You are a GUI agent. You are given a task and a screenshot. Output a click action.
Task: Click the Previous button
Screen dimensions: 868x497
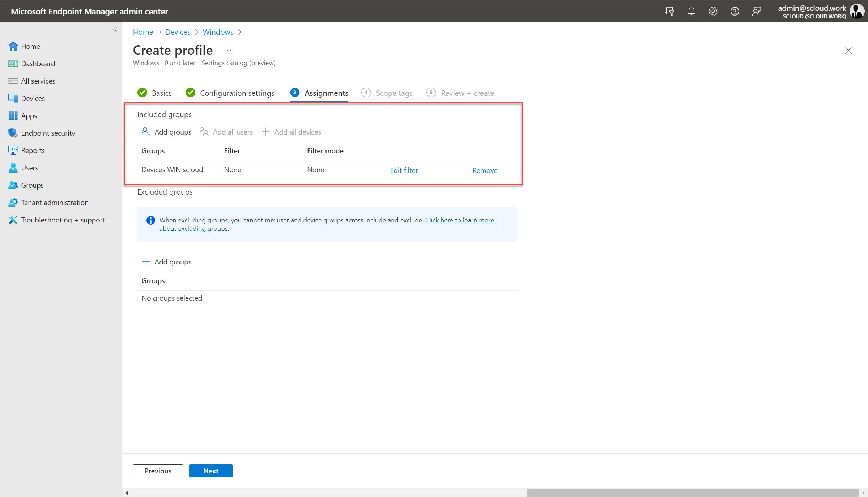[158, 471]
